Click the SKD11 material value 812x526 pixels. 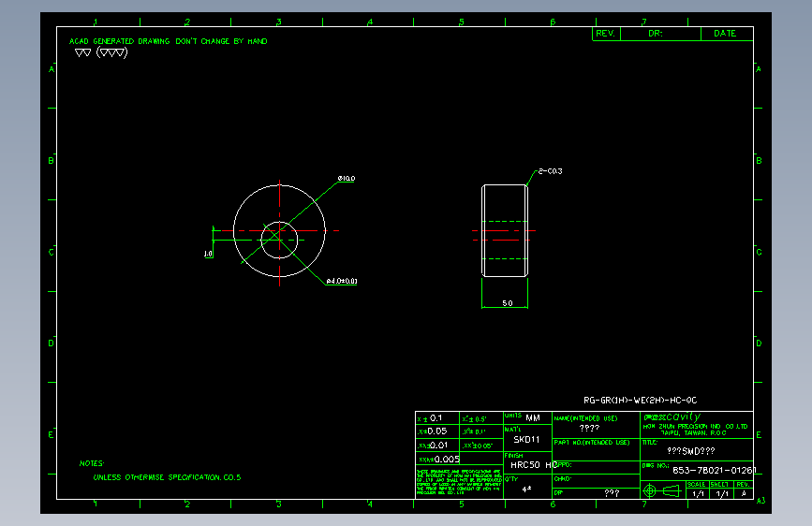[526, 440]
